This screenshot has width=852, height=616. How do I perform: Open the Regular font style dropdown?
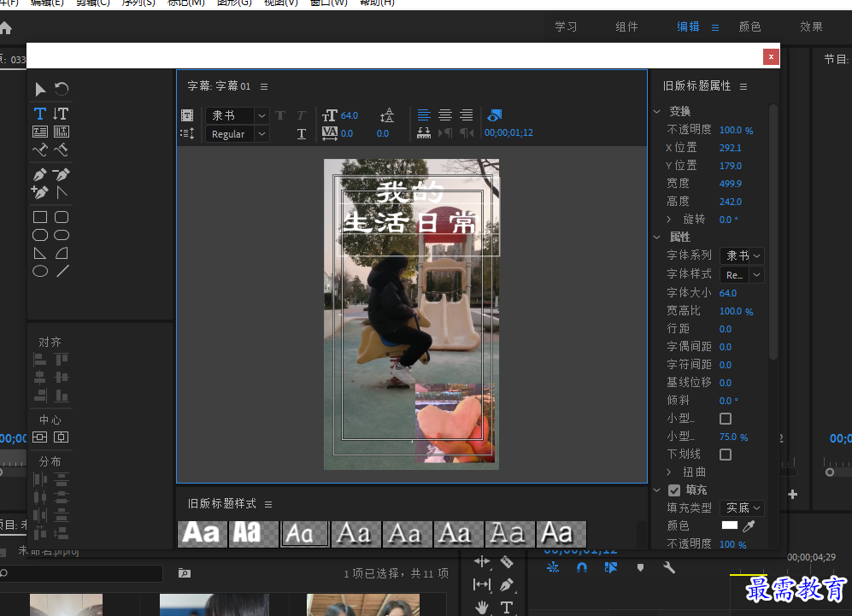pos(237,133)
